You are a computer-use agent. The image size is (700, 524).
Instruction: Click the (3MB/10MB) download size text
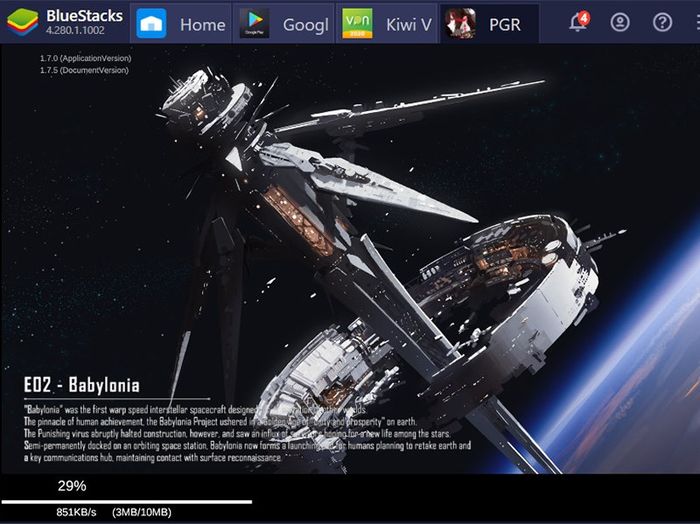tap(141, 513)
